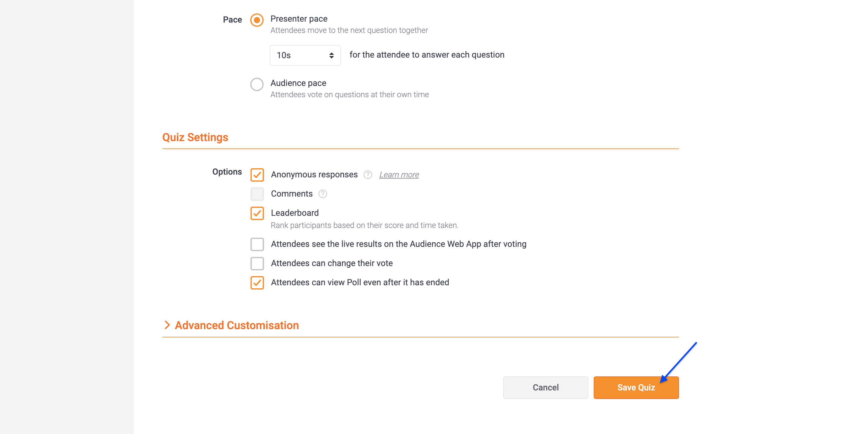Image resolution: width=868 pixels, height=434 pixels.
Task: Select the Audience pace radio button
Action: pyautogui.click(x=257, y=84)
